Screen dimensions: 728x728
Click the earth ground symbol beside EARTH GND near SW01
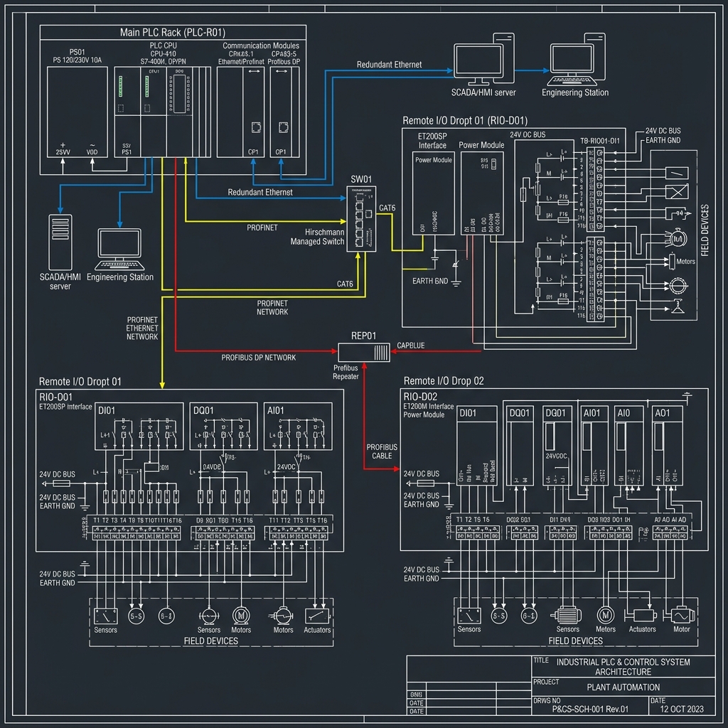click(x=456, y=282)
